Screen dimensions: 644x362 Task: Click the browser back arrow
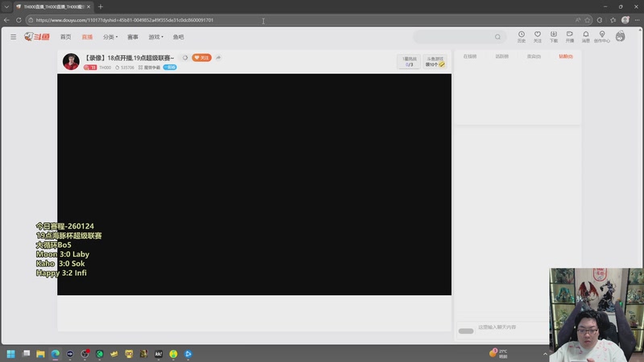point(6,19)
